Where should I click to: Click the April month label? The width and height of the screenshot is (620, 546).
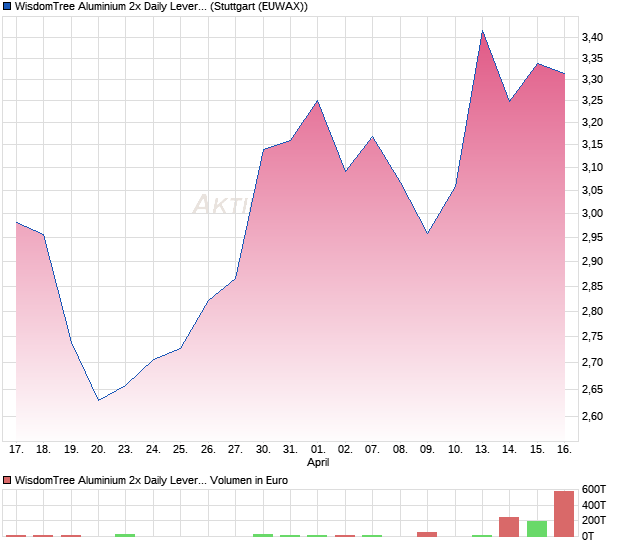pos(318,463)
